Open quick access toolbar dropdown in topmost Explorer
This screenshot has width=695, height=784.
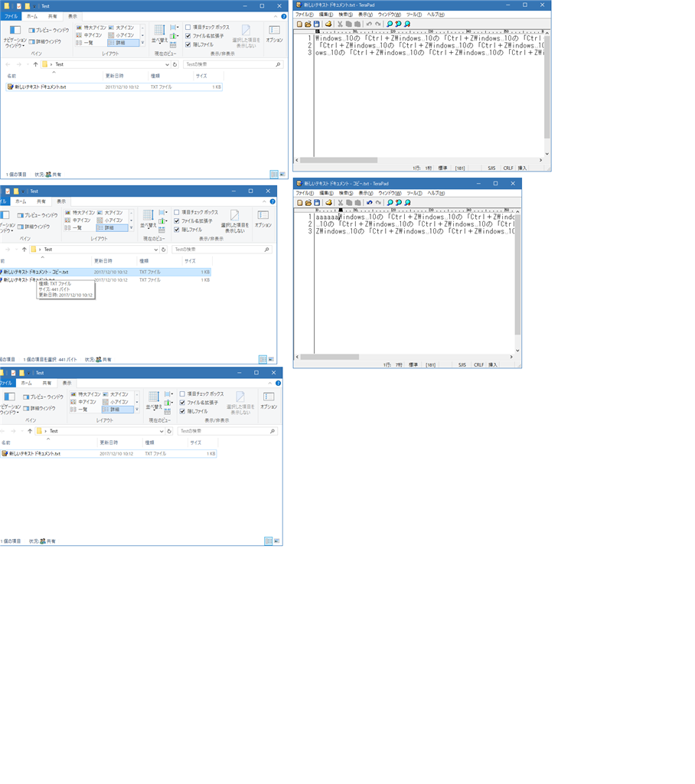pos(34,6)
